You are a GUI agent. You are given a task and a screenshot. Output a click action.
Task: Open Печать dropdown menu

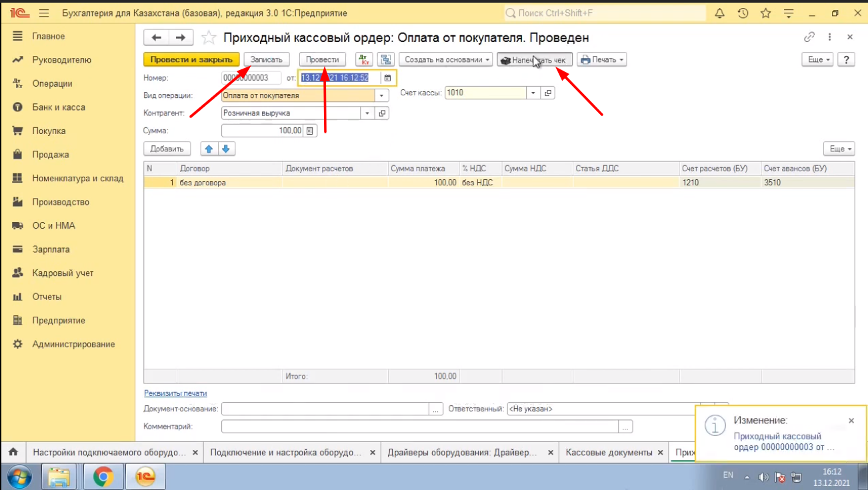click(x=602, y=59)
